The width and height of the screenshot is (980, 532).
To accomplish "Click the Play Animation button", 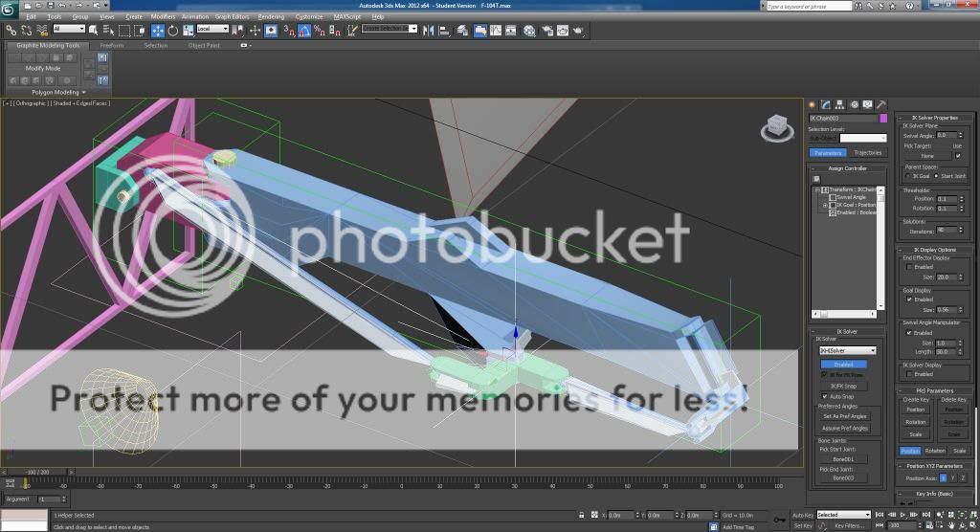I will click(902, 515).
